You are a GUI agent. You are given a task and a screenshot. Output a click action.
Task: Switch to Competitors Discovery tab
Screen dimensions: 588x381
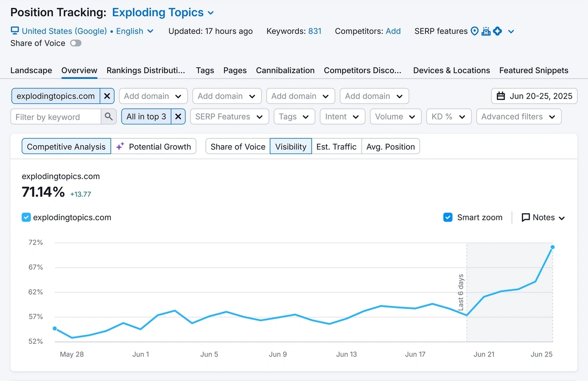[363, 70]
